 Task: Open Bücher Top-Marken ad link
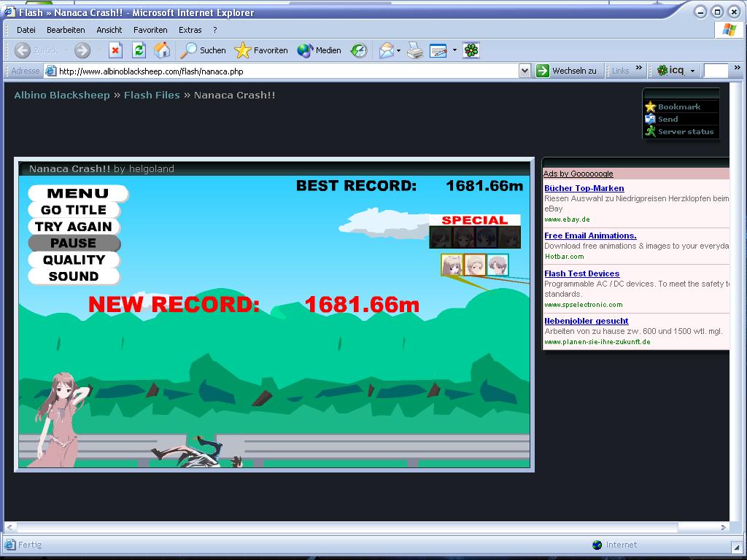coord(584,188)
